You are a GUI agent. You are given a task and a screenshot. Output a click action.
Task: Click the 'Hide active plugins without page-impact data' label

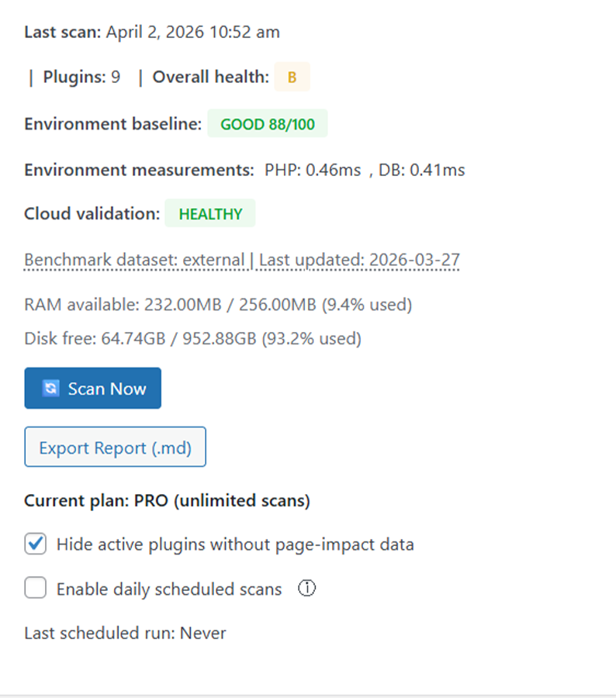(x=235, y=544)
